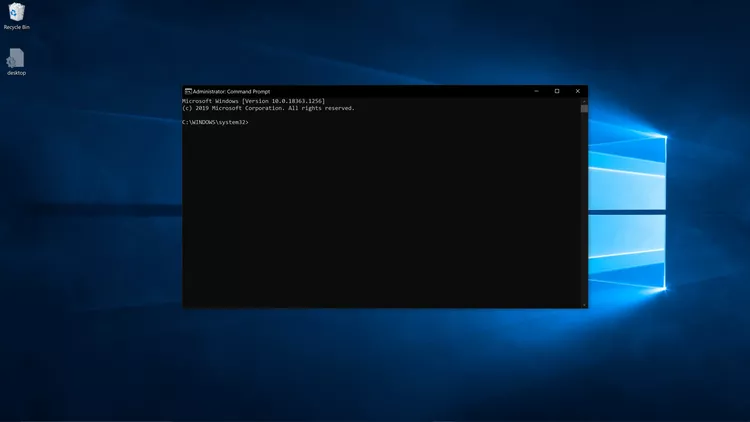The height and width of the screenshot is (422, 750).
Task: Click the C:\WINDOWS\system32> prompt line
Action: (x=215, y=122)
